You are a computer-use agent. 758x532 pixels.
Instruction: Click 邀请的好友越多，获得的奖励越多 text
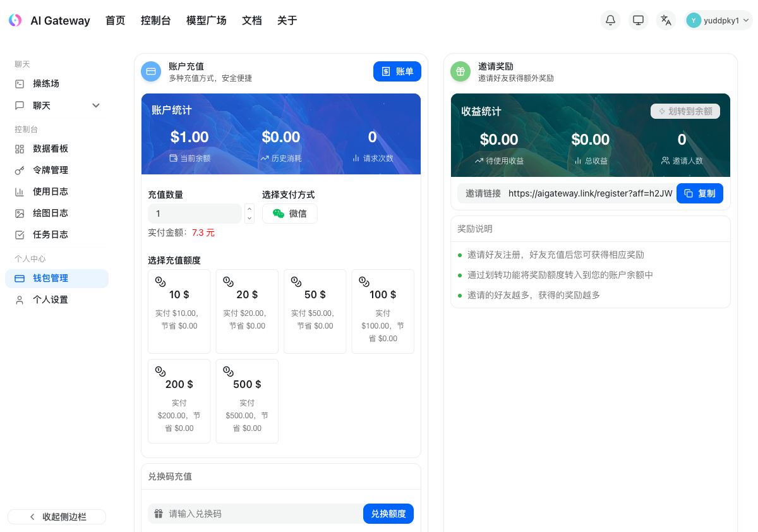pyautogui.click(x=534, y=295)
